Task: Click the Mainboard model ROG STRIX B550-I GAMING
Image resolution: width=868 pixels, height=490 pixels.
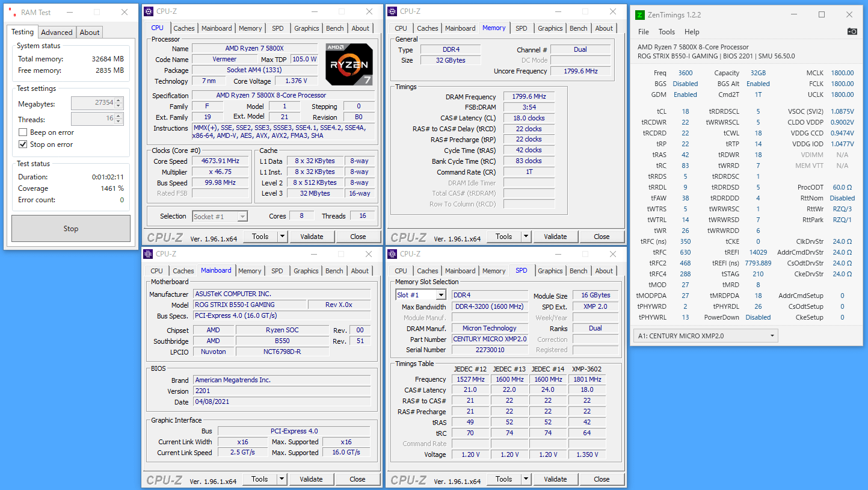Action: 249,305
